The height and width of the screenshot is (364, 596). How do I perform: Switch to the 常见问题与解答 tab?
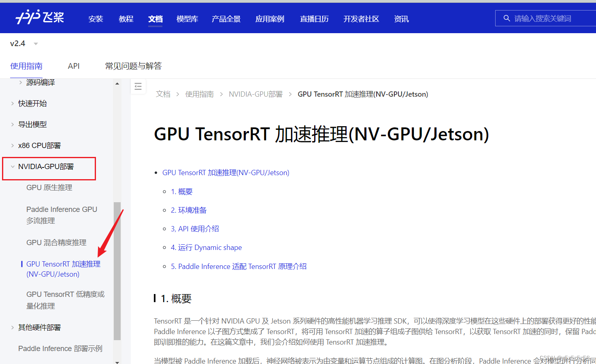133,66
